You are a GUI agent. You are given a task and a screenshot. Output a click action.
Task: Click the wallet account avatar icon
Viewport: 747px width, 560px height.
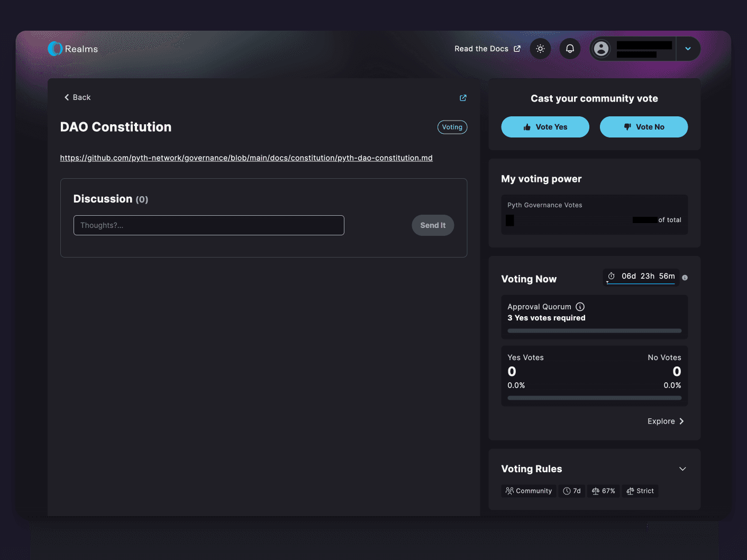pyautogui.click(x=601, y=48)
